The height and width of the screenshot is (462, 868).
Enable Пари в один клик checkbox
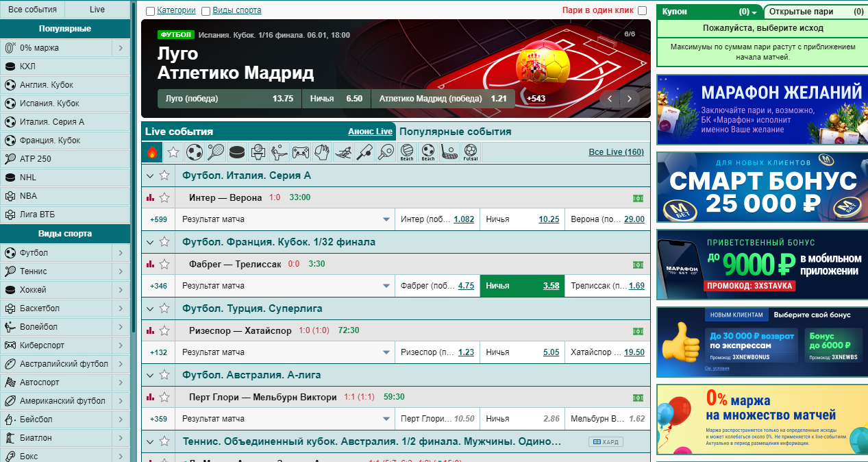(642, 10)
